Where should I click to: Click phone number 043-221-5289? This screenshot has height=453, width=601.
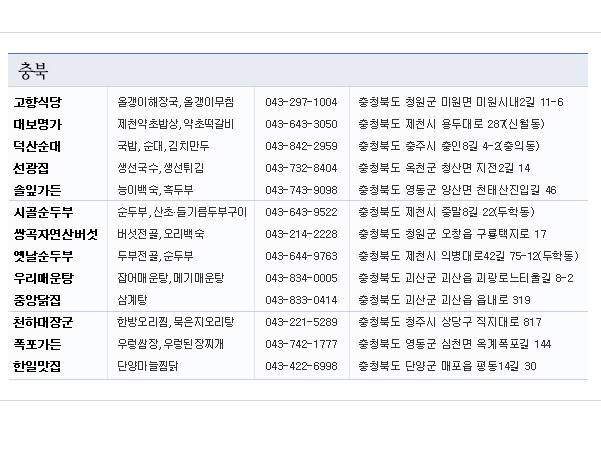click(301, 322)
